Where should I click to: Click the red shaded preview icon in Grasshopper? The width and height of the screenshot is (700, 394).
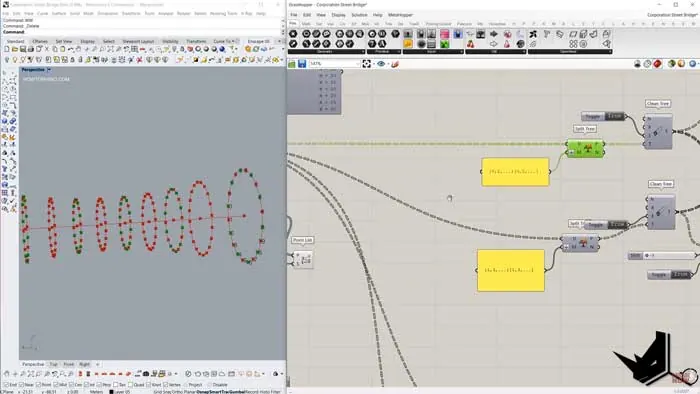point(657,64)
